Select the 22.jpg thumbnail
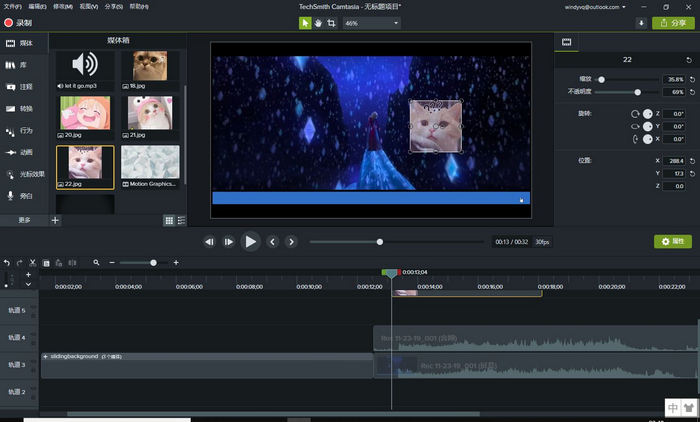 (85, 167)
